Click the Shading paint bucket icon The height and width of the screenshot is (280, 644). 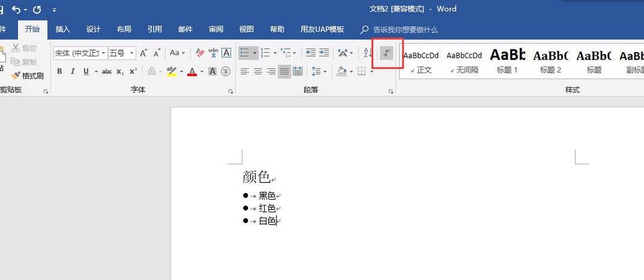click(341, 71)
